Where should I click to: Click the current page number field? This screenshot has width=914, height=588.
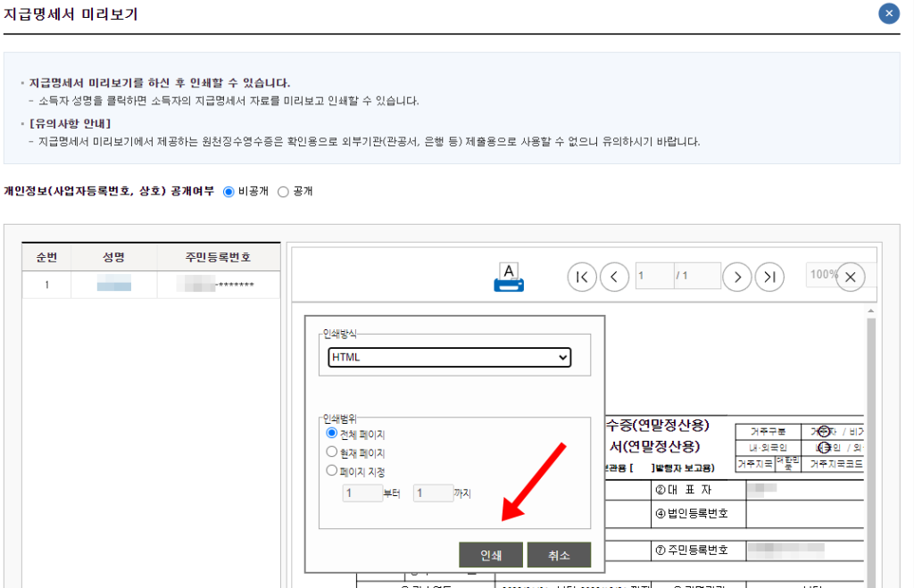pos(654,276)
